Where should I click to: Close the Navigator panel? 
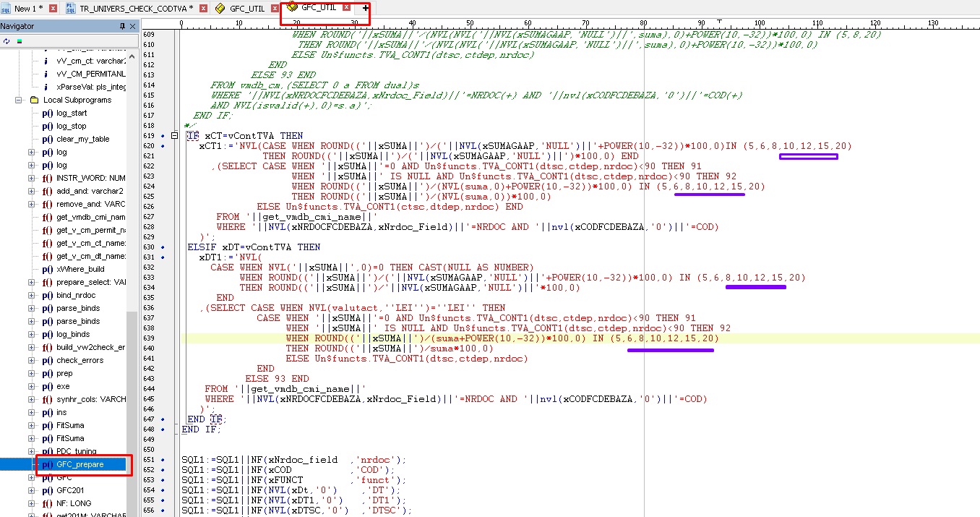point(133,26)
